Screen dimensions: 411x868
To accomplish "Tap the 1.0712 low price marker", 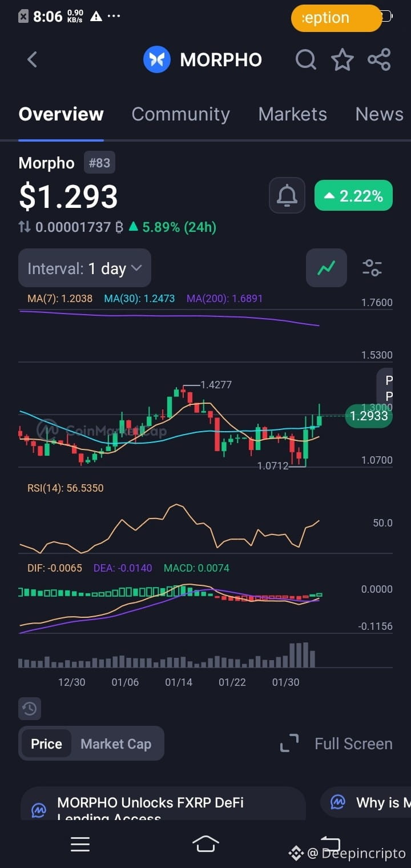I will click(273, 465).
